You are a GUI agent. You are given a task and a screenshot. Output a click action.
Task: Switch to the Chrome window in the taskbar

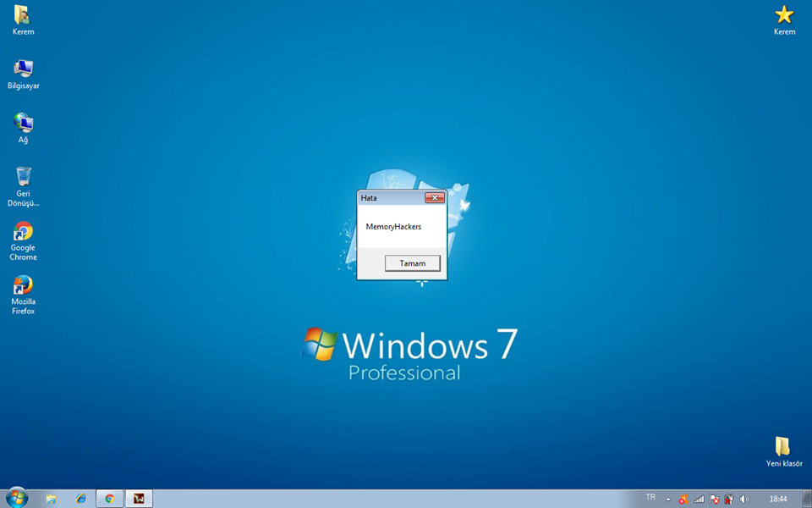point(110,499)
